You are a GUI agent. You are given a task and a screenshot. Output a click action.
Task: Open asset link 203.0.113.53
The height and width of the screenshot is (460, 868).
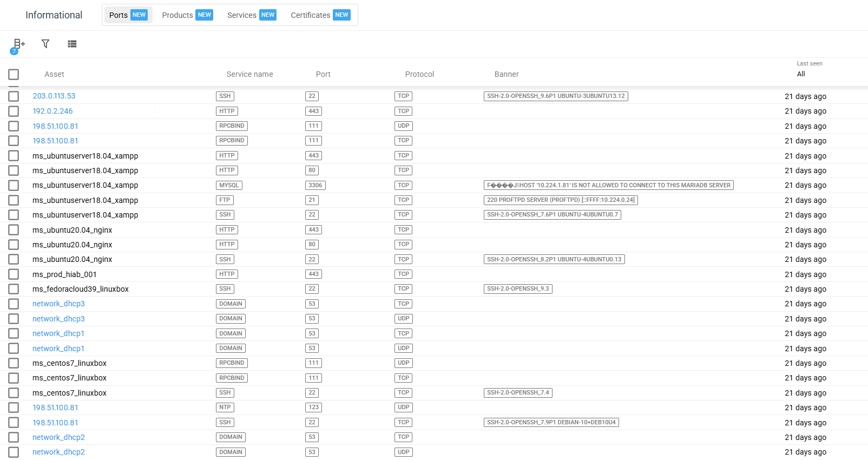54,96
